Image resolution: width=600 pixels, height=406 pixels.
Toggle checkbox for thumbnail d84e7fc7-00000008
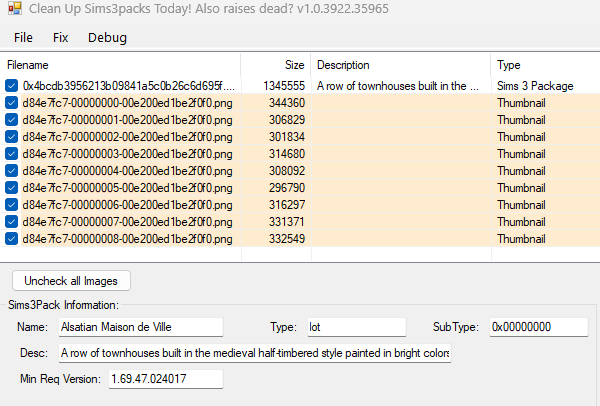[12, 239]
